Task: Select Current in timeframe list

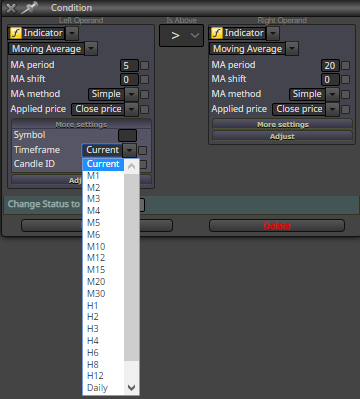Action: click(103, 164)
